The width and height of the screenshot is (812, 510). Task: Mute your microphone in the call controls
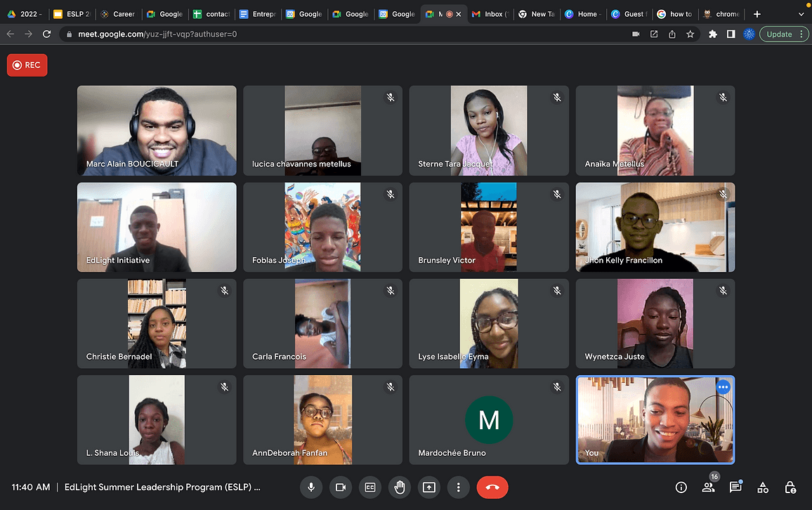click(311, 487)
